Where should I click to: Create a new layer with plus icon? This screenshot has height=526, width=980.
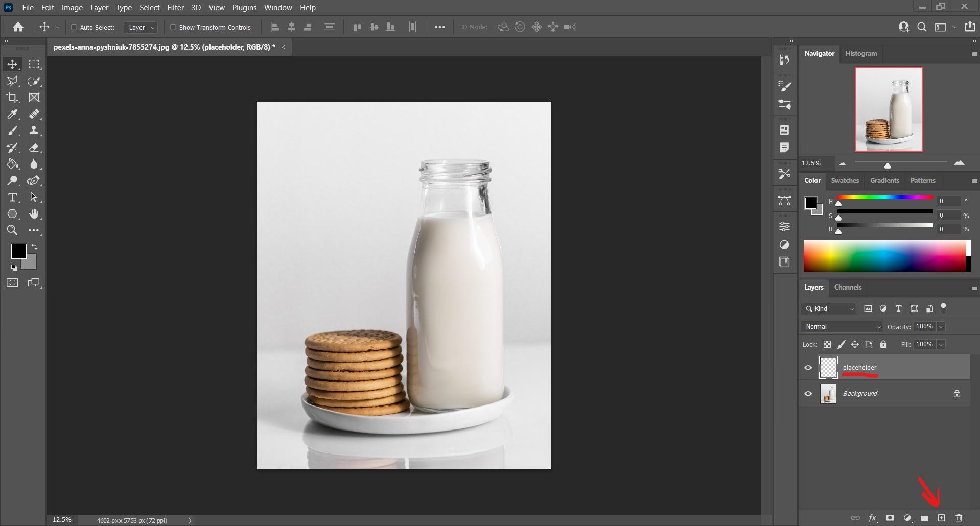[x=941, y=518]
